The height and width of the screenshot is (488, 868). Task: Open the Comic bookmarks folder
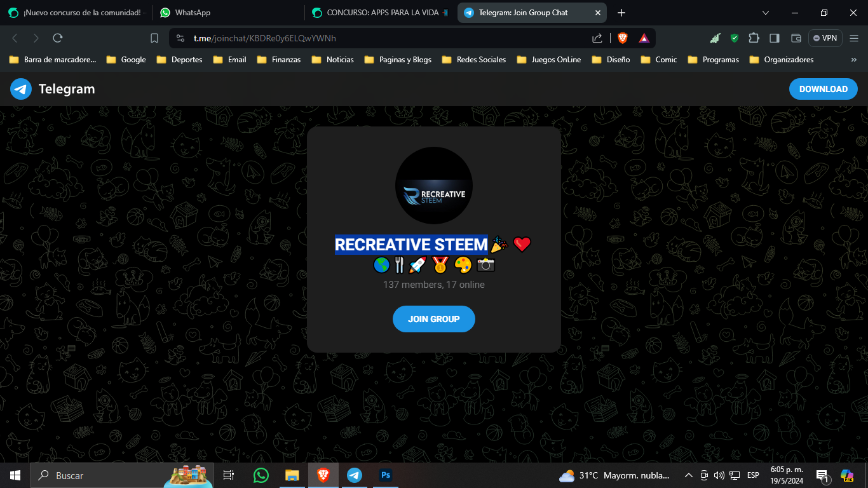[x=658, y=60]
